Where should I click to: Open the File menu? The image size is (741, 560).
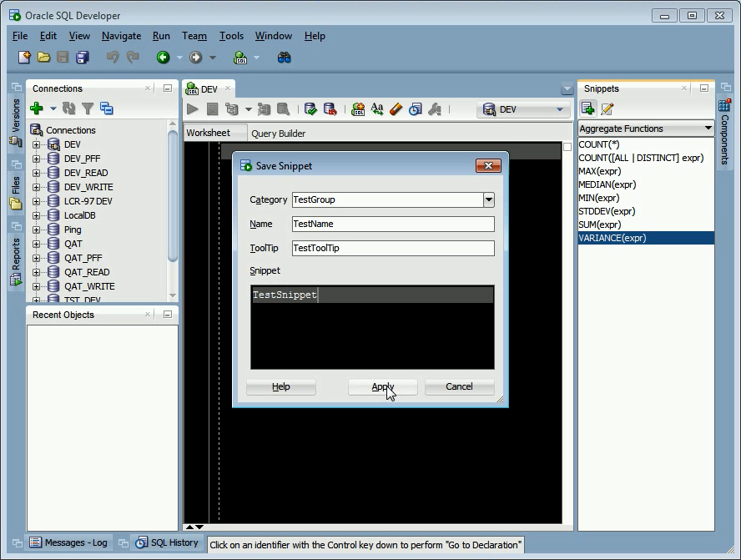click(x=20, y=36)
